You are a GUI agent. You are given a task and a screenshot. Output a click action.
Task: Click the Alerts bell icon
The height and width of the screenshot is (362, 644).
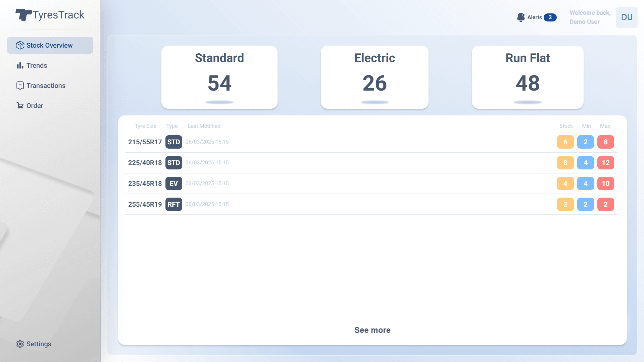521,17
